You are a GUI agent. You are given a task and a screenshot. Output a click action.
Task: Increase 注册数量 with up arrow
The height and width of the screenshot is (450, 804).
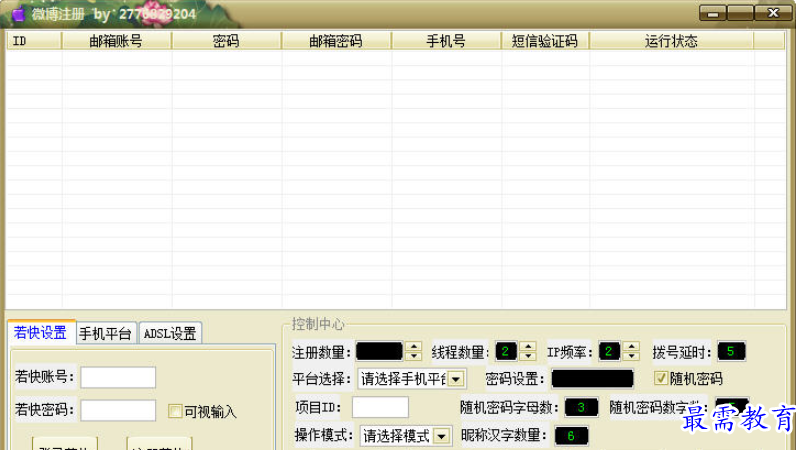coord(414,346)
